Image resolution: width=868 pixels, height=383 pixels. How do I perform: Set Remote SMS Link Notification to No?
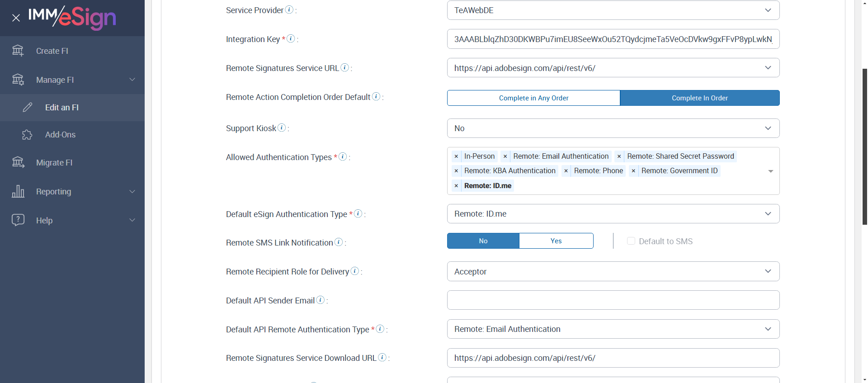(483, 241)
